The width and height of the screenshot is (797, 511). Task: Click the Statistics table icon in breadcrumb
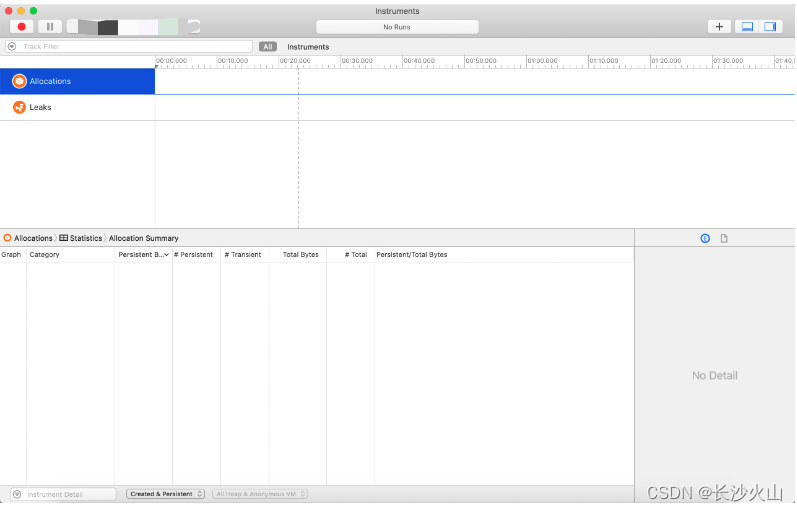pyautogui.click(x=64, y=238)
